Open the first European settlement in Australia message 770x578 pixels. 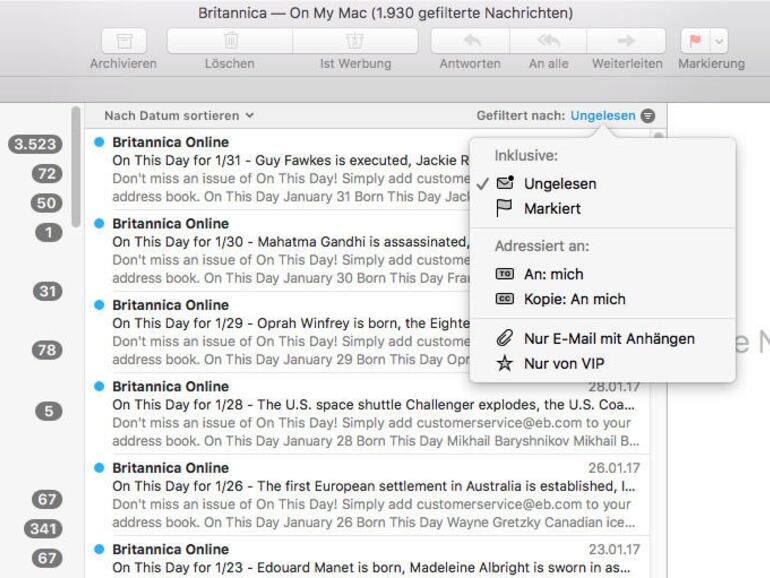[x=367, y=495]
